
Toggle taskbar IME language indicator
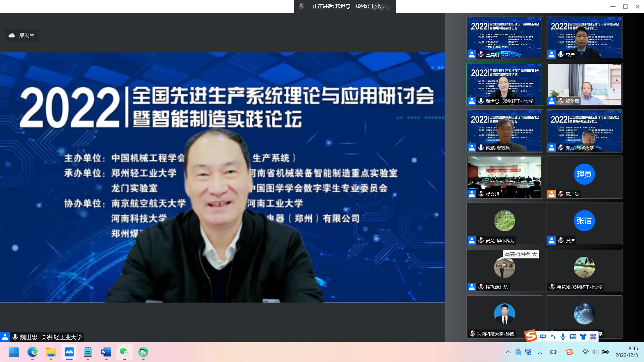point(553,352)
